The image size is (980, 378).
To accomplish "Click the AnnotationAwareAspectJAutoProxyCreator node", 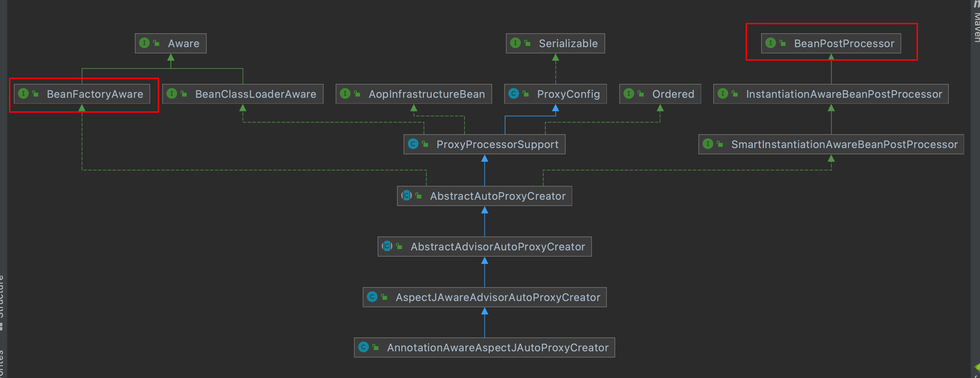I will pyautogui.click(x=484, y=347).
